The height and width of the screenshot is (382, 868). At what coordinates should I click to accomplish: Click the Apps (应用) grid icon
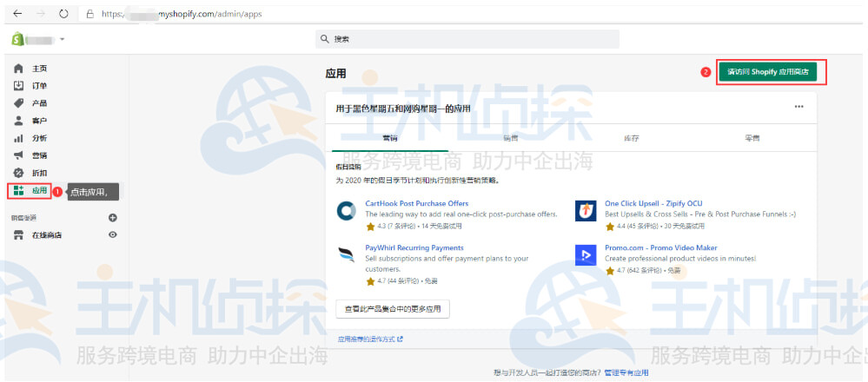point(18,190)
